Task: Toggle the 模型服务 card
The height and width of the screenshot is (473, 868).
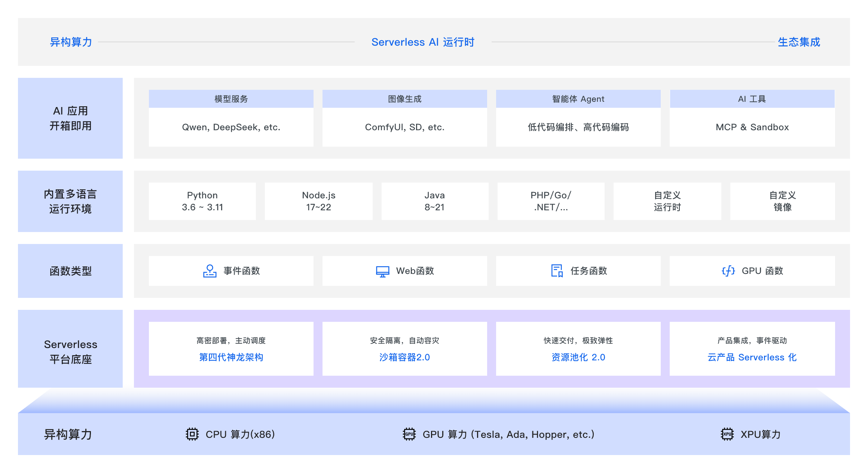Action: [x=231, y=98]
